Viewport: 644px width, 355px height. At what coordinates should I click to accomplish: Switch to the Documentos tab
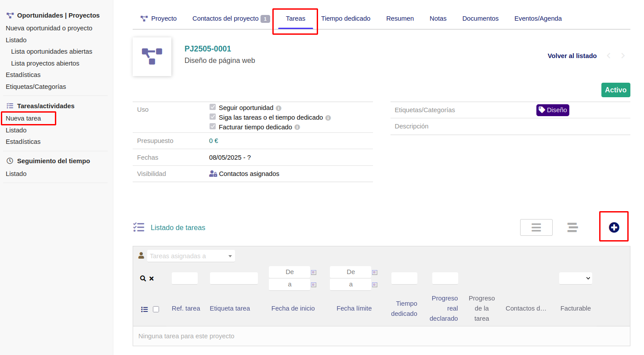[x=480, y=18]
